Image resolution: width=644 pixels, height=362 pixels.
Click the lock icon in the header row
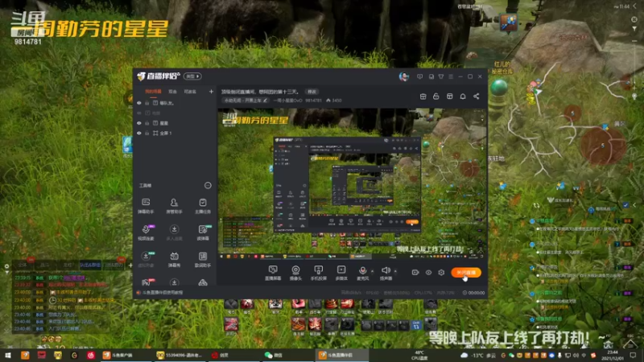[436, 96]
